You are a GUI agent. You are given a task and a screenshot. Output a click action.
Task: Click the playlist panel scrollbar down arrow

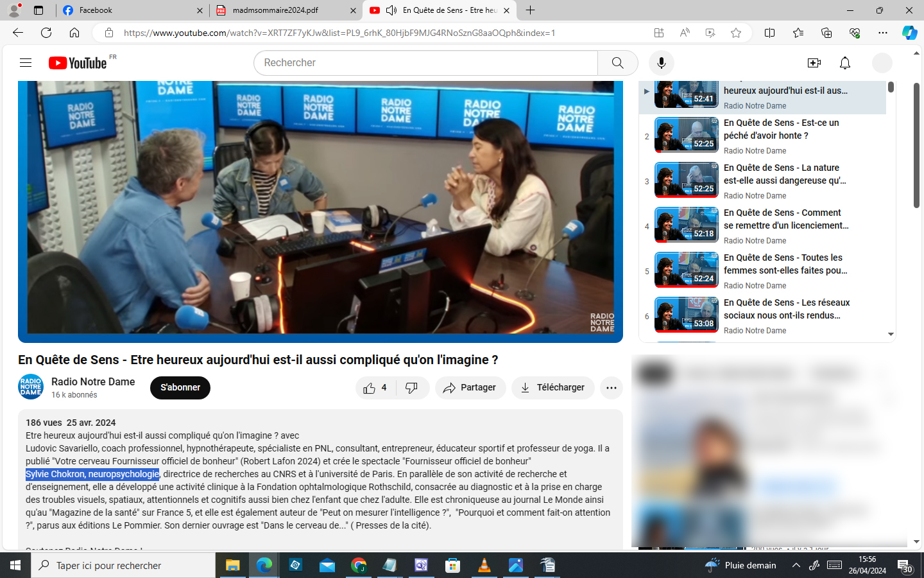[x=891, y=334]
